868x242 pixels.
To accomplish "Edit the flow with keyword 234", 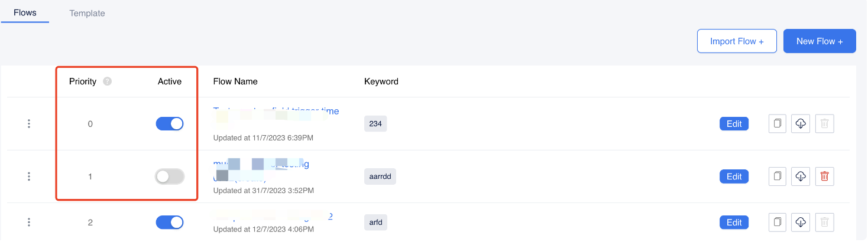I will [734, 124].
